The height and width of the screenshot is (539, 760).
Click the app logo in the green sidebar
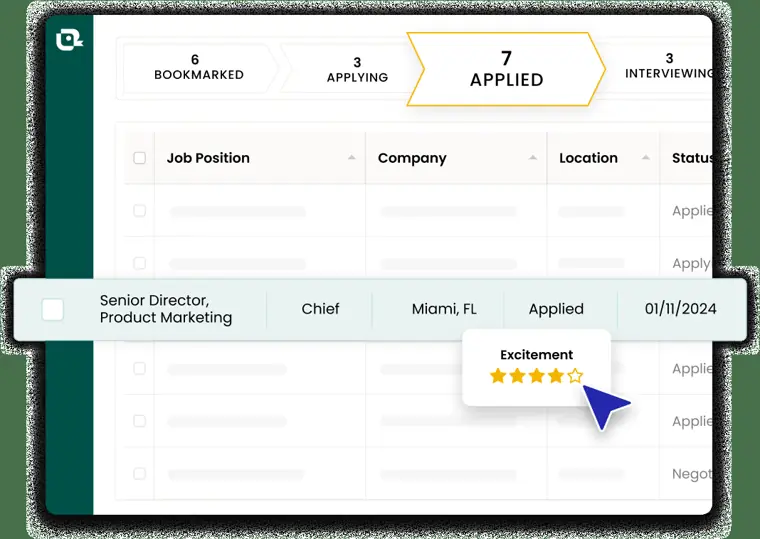(69, 40)
